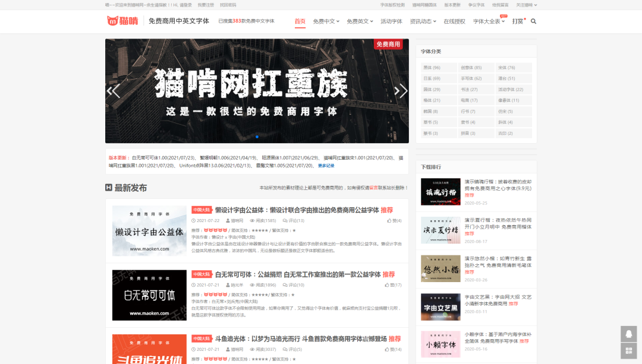Open the 活动字体 navigation item
Viewport: 642px width, 364px height.
tap(391, 21)
